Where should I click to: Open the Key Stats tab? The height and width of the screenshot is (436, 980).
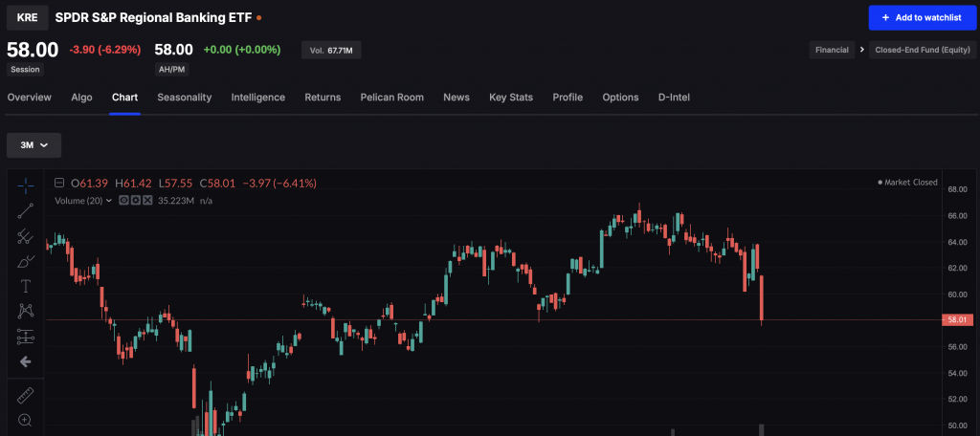[x=510, y=98]
